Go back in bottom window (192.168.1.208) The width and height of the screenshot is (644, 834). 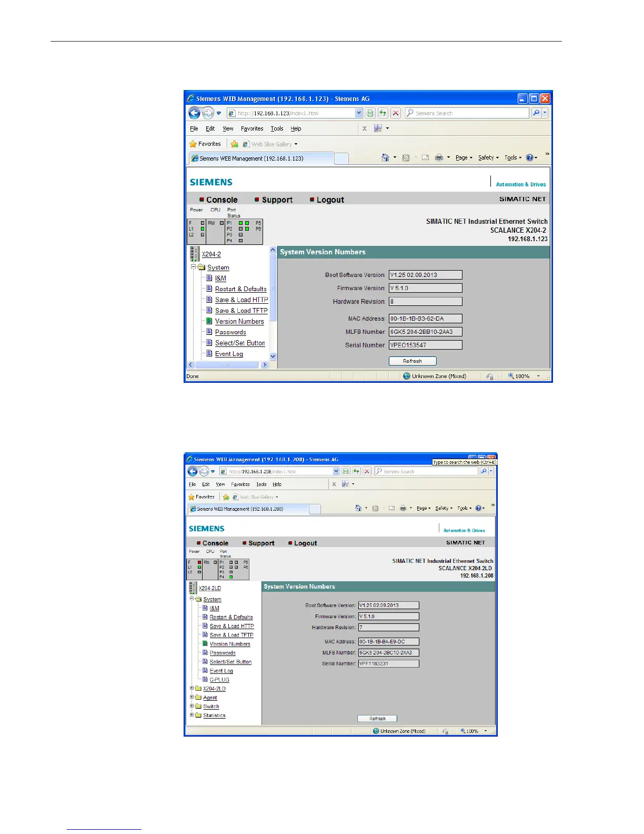193,471
